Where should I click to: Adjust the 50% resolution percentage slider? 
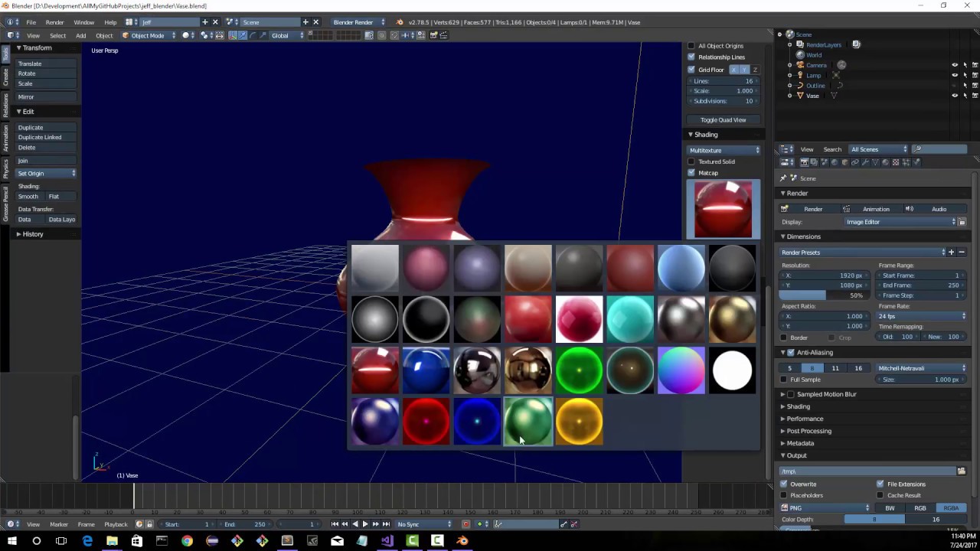point(824,295)
